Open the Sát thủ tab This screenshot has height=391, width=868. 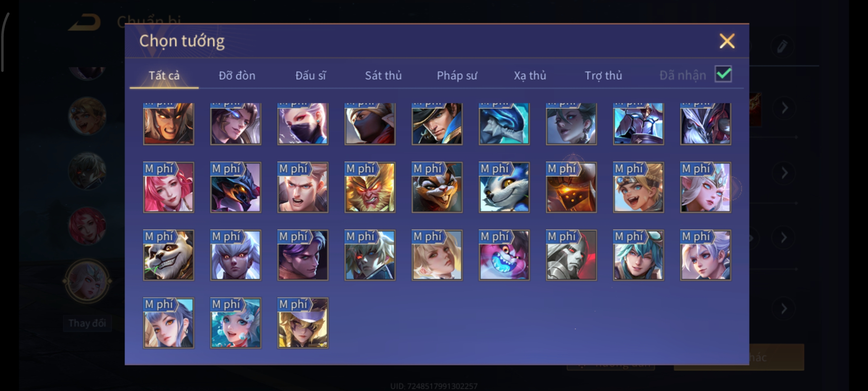pyautogui.click(x=383, y=75)
